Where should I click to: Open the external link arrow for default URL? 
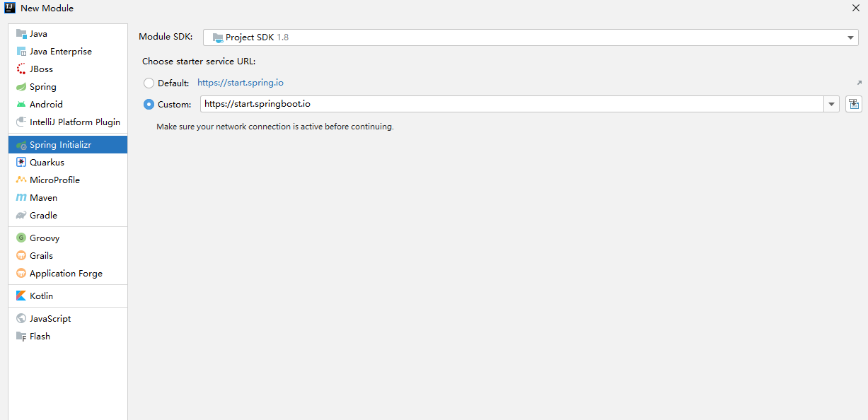(x=859, y=83)
